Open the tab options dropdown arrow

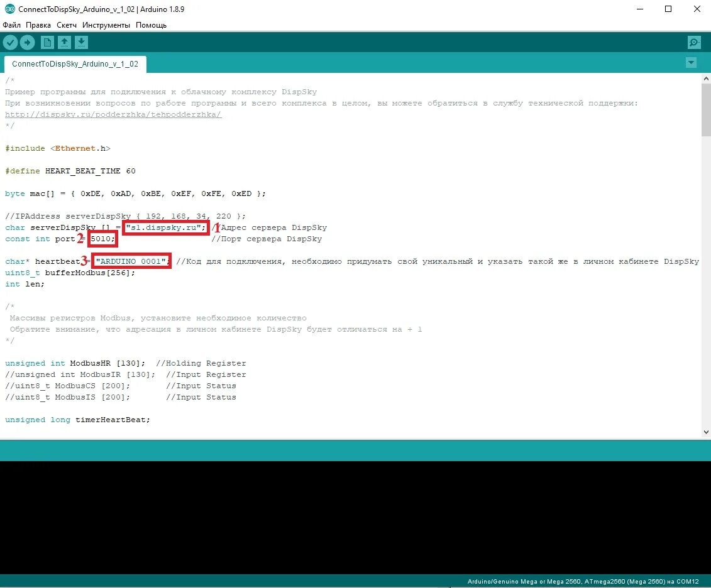tap(691, 63)
